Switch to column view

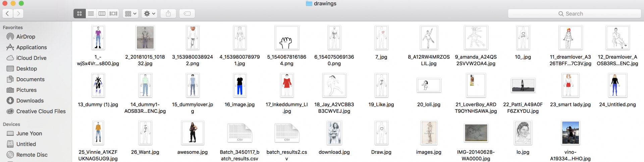[x=102, y=13]
